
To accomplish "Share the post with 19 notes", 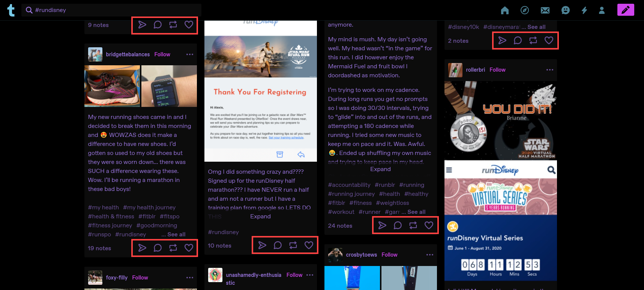I will pyautogui.click(x=142, y=248).
